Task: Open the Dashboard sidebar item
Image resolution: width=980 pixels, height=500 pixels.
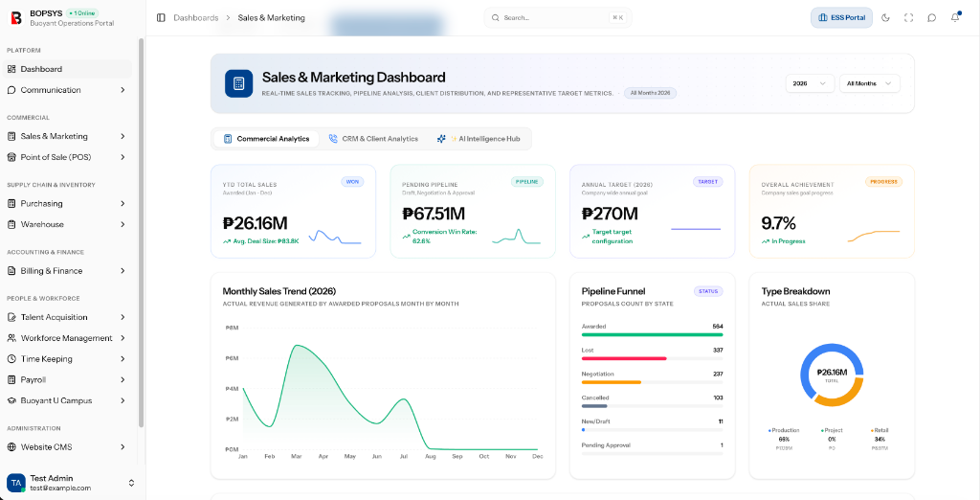Action: (x=67, y=70)
